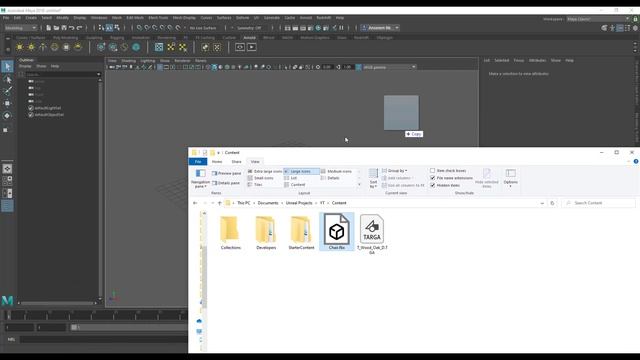Click the teal sphere shelf icon

coord(136,47)
